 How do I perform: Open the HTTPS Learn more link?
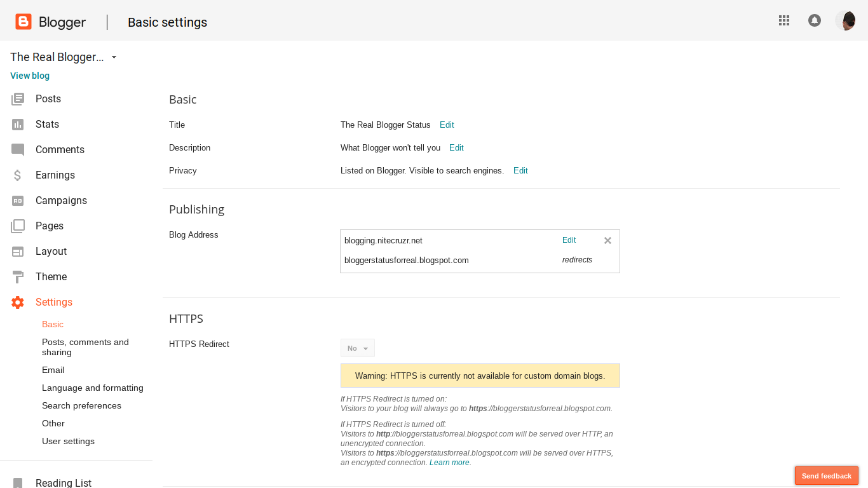point(449,463)
